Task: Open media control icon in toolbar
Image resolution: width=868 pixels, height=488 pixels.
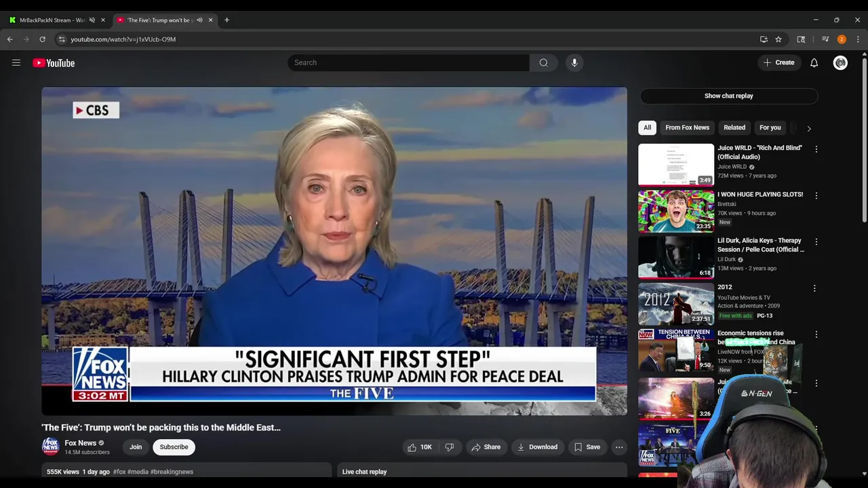Action: 825,39
